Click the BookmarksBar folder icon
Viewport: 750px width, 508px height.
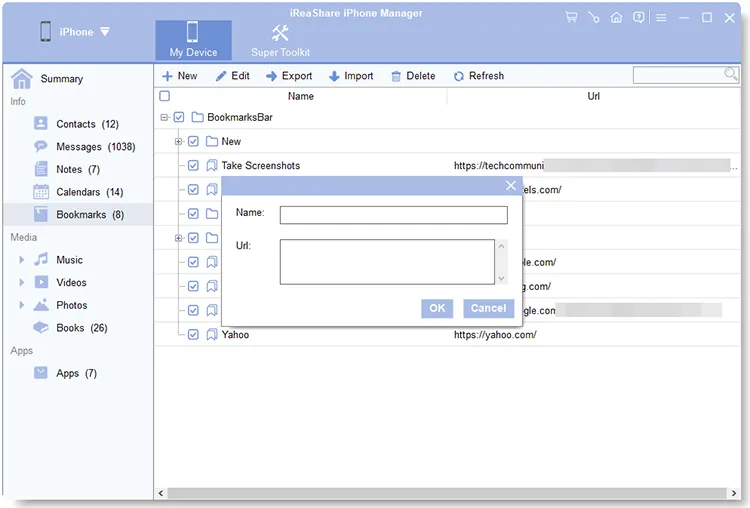[x=198, y=117]
